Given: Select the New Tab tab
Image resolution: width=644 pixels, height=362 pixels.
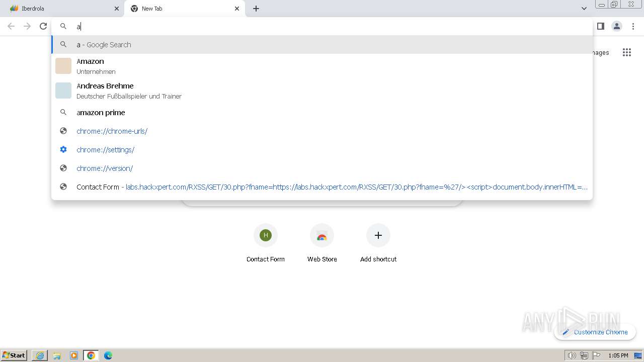Looking at the screenshot, I should (x=184, y=9).
